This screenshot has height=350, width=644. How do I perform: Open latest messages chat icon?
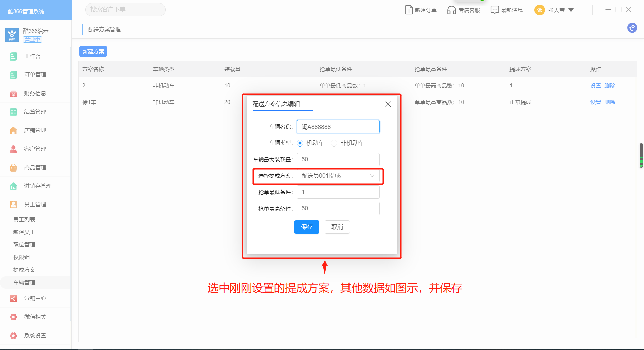(x=494, y=10)
